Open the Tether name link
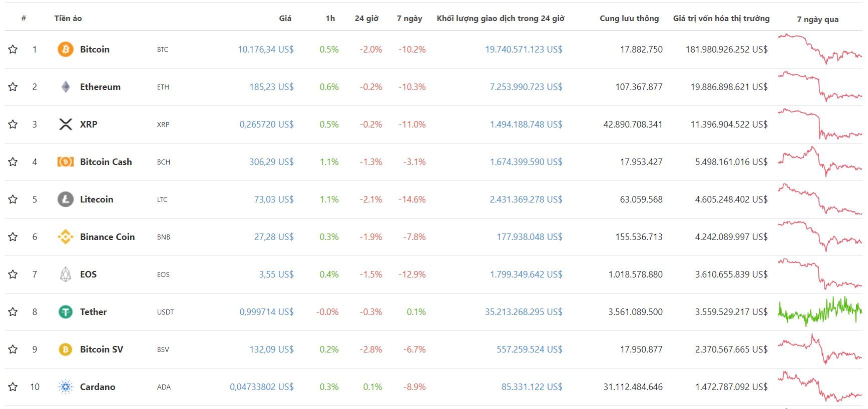 (93, 311)
